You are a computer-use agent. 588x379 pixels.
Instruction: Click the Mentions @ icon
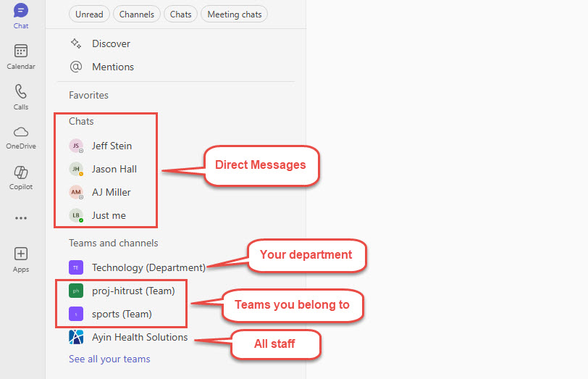coord(76,67)
